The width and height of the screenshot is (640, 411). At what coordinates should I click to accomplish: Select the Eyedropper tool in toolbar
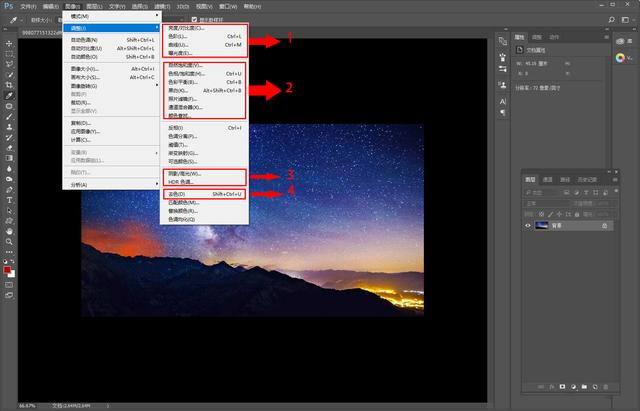9,96
